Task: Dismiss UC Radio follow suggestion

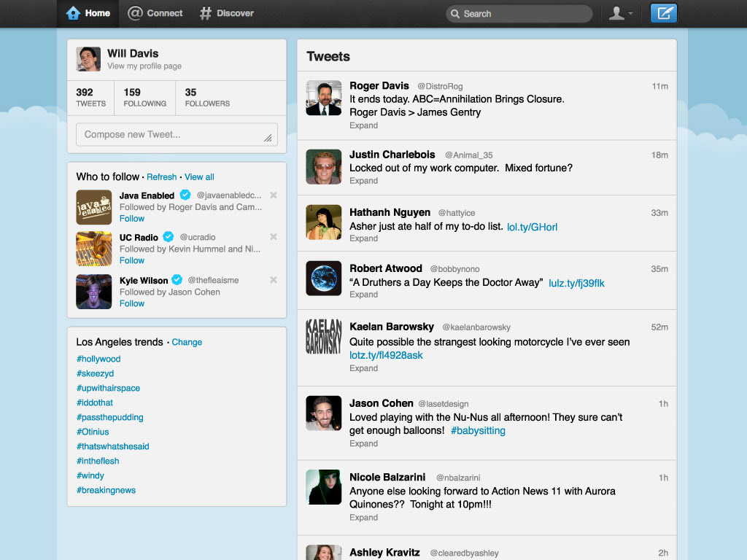Action: (274, 237)
